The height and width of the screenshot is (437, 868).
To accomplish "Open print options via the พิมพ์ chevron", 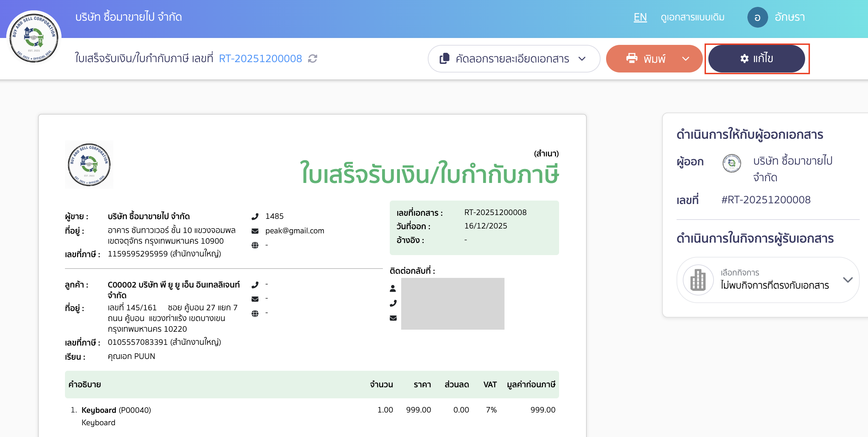I will pos(685,59).
